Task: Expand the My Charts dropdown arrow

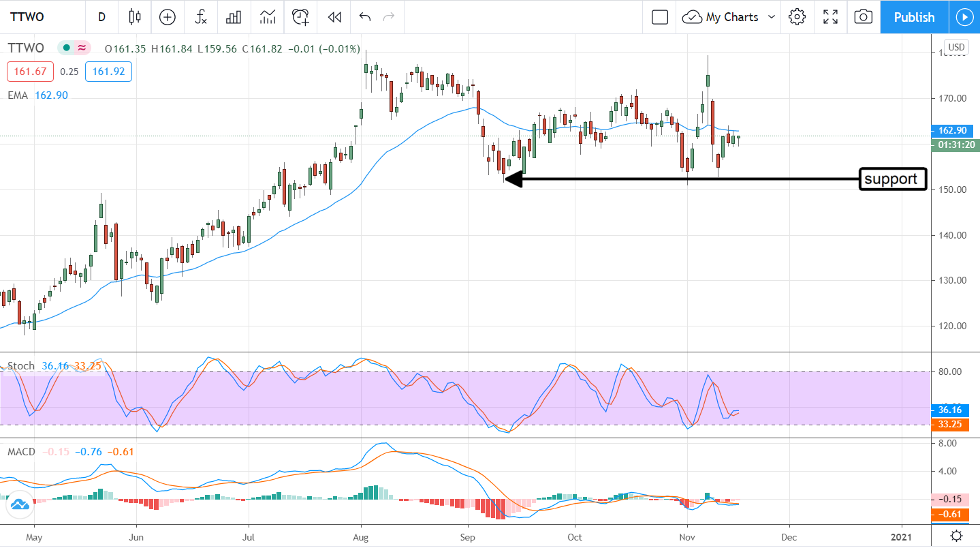Action: [x=772, y=17]
